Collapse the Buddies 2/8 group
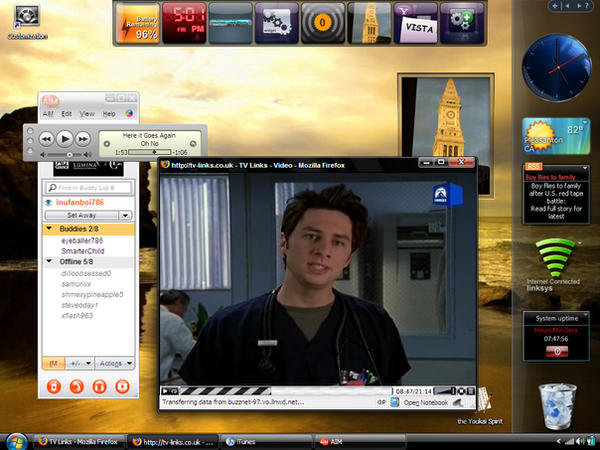Screen dimensions: 600x450 [x=49, y=228]
